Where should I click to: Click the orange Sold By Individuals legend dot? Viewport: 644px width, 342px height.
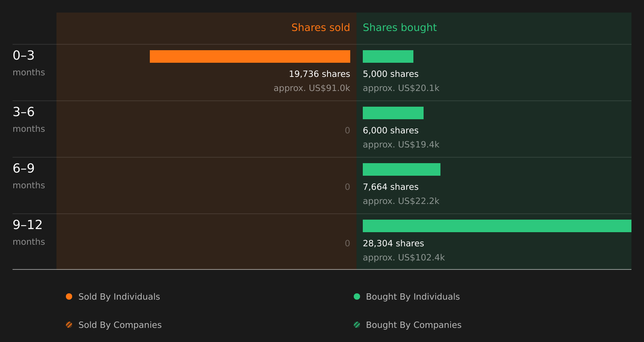(69, 297)
